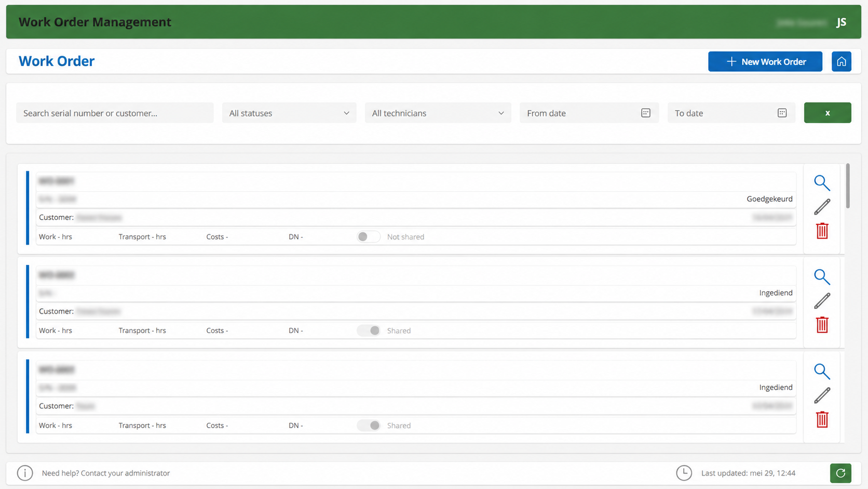Click the Goedgekeurd status label
The height and width of the screenshot is (489, 868).
(x=769, y=199)
